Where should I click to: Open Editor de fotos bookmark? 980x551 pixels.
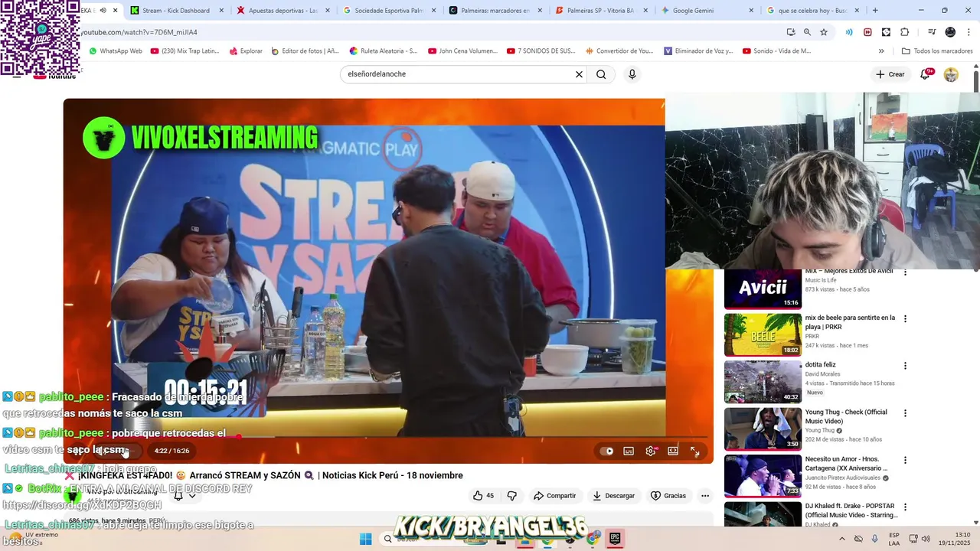point(305,51)
